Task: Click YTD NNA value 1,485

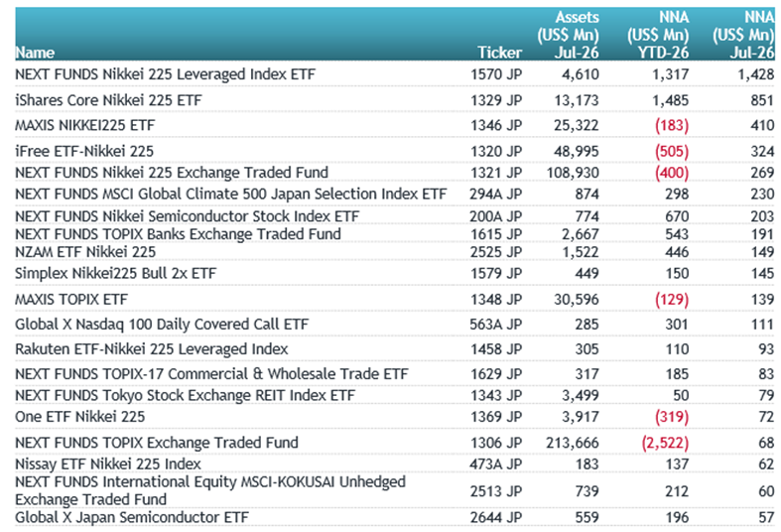Action: click(x=671, y=100)
